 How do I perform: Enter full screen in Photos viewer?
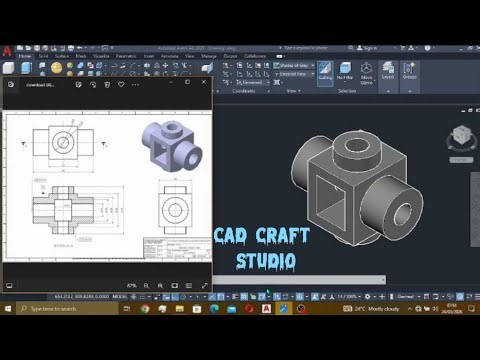[x=205, y=286]
